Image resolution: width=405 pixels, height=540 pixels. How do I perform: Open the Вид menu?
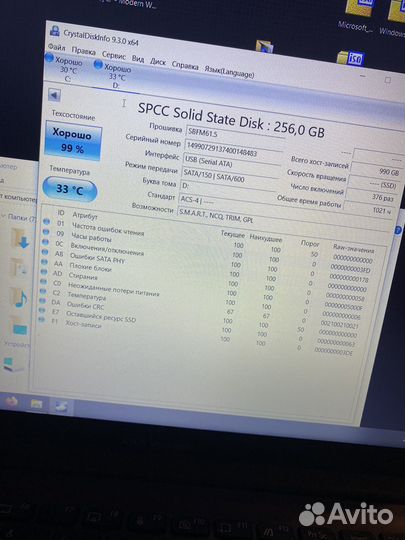138,59
